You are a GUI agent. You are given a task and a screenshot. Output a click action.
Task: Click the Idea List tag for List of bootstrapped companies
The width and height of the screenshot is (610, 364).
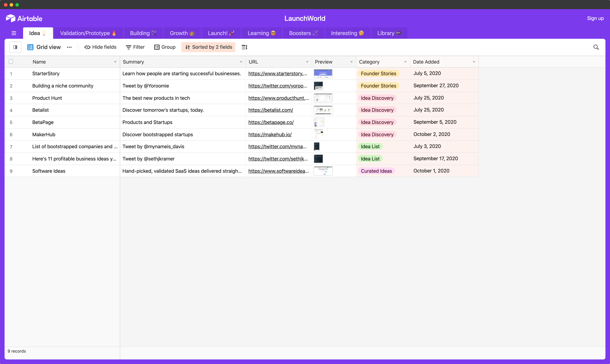pyautogui.click(x=370, y=147)
